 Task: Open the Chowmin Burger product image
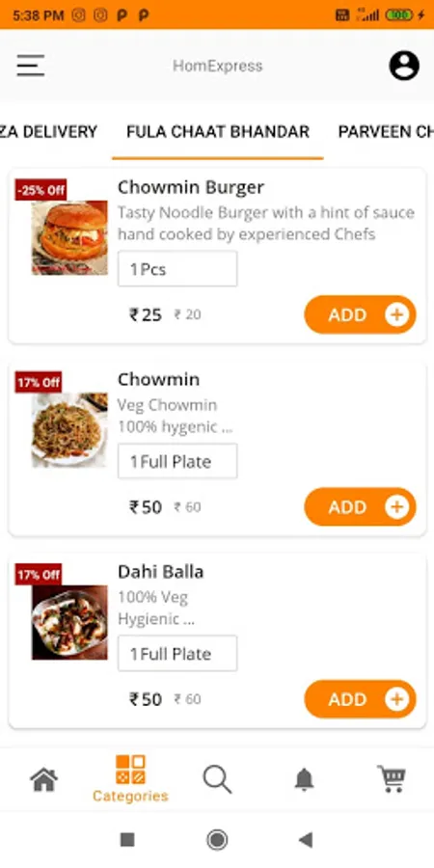click(69, 237)
